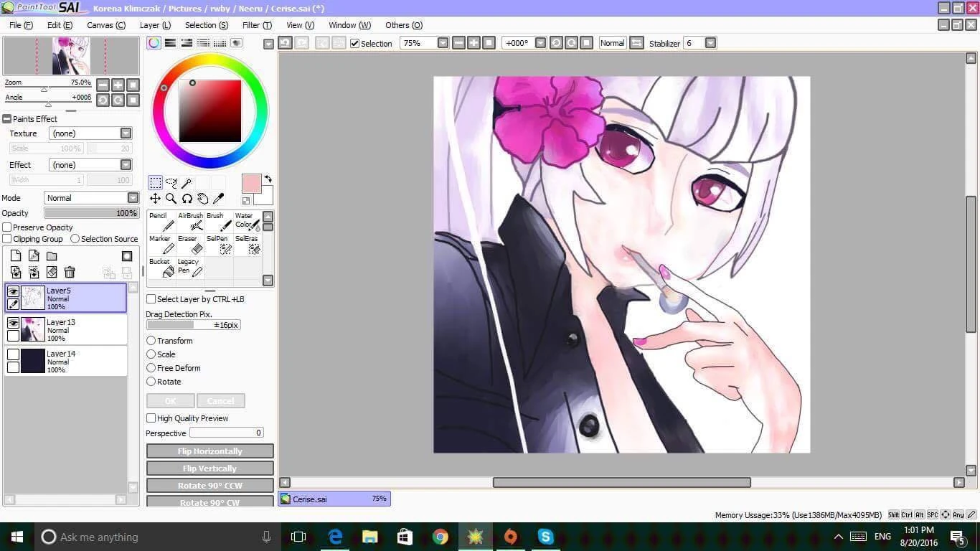Select the Marker tool
This screenshot has height=551, width=980.
coord(161,245)
